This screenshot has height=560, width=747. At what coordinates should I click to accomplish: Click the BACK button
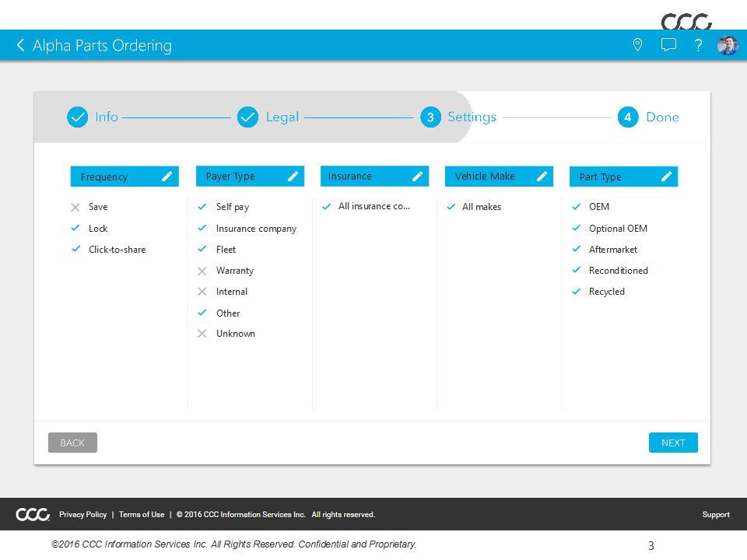[72, 443]
